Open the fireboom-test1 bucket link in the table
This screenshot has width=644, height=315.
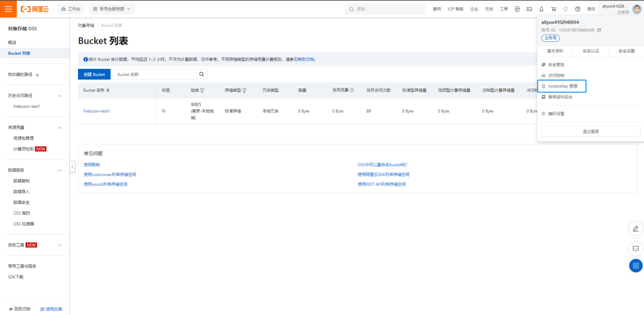[x=97, y=111]
